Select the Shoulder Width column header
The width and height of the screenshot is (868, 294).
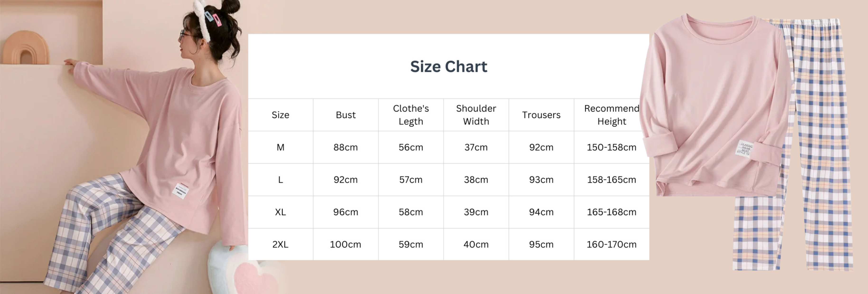(476, 115)
